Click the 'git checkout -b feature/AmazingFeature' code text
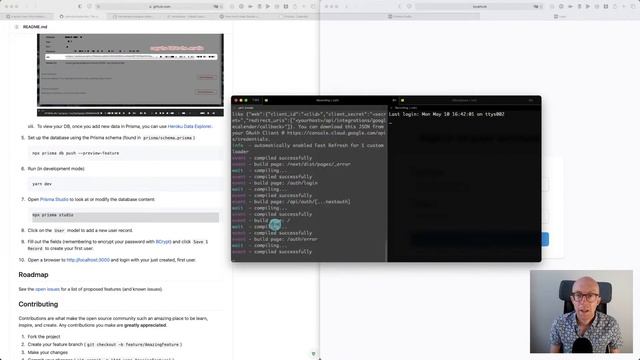Viewport: 640px width, 360px height. point(133,345)
